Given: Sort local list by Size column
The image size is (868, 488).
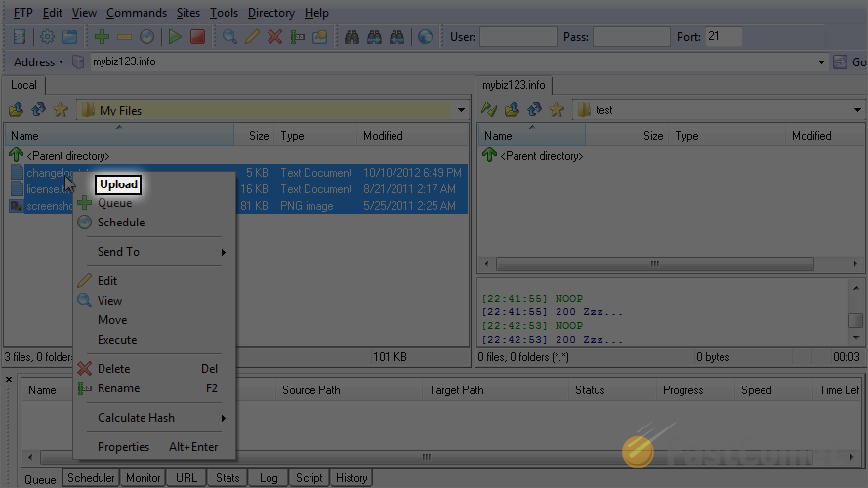Looking at the screenshot, I should click(x=254, y=136).
